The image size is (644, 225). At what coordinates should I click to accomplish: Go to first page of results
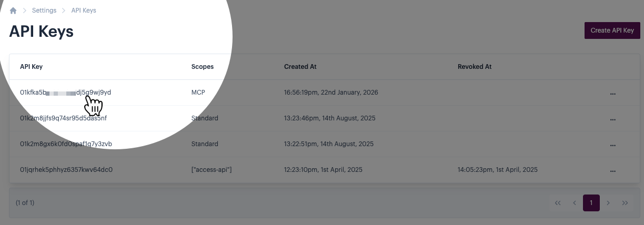[558, 203]
